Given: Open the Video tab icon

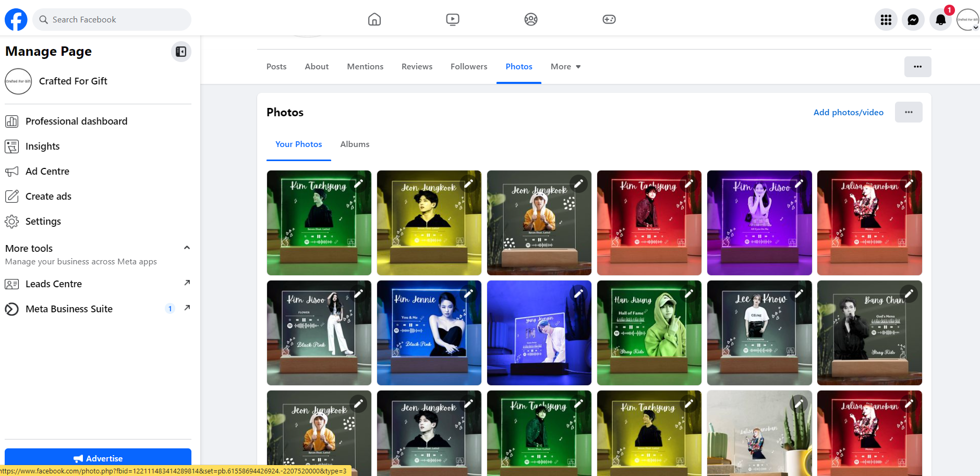Looking at the screenshot, I should pyautogui.click(x=452, y=20).
